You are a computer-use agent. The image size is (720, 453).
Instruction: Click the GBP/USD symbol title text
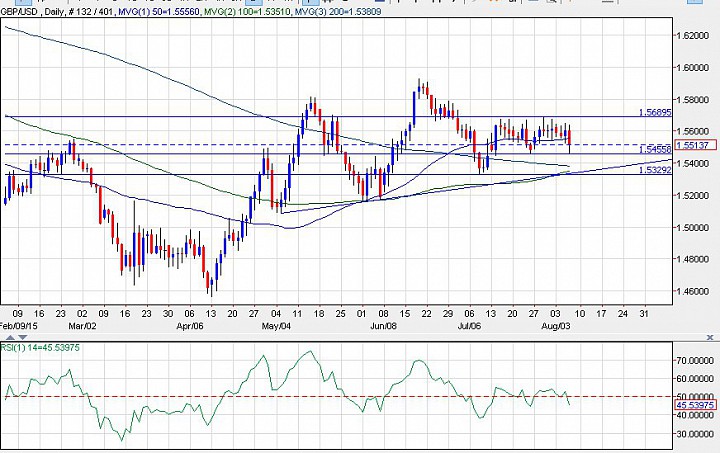pyautogui.click(x=20, y=11)
